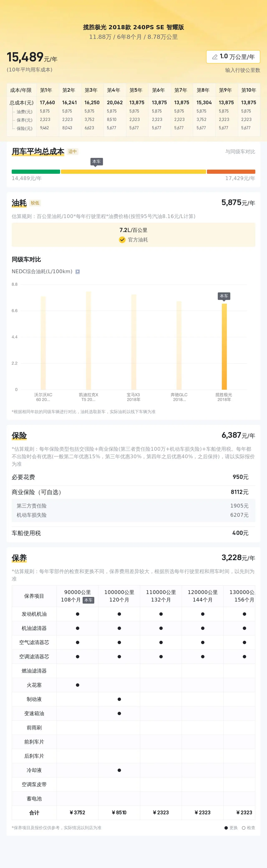The width and height of the screenshot is (267, 868).
Task: Click total cost 20,062 for year four
Action: coord(115,102)
